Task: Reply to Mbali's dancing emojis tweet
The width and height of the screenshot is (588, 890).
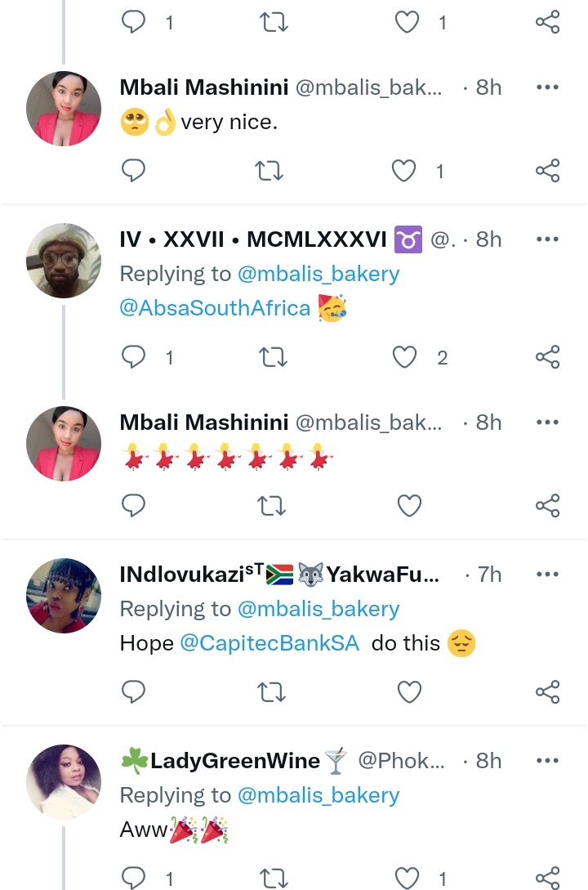Action: pyautogui.click(x=133, y=506)
